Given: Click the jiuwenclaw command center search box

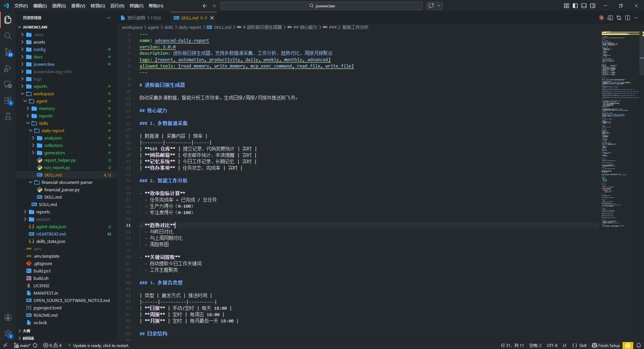Looking at the screenshot, I should (322, 6).
